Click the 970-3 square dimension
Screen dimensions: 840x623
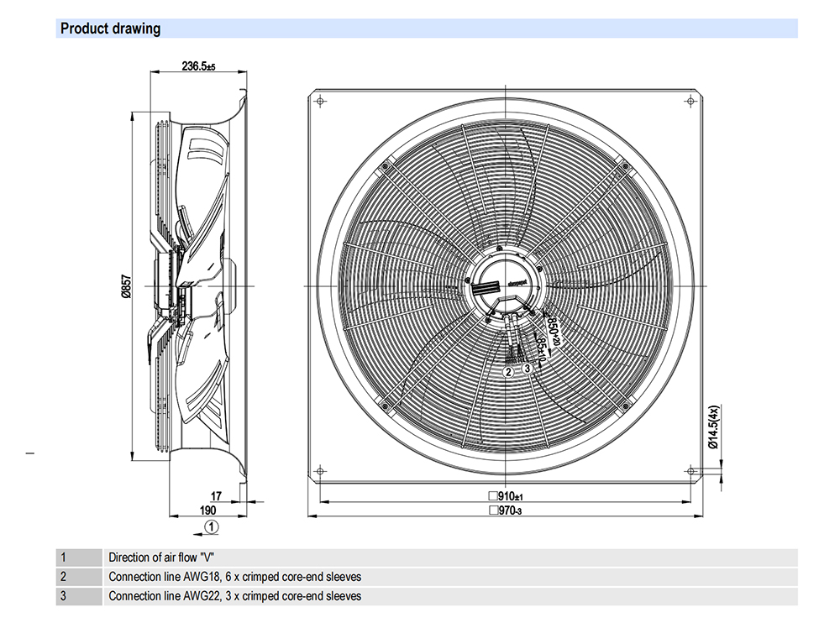[x=505, y=510]
